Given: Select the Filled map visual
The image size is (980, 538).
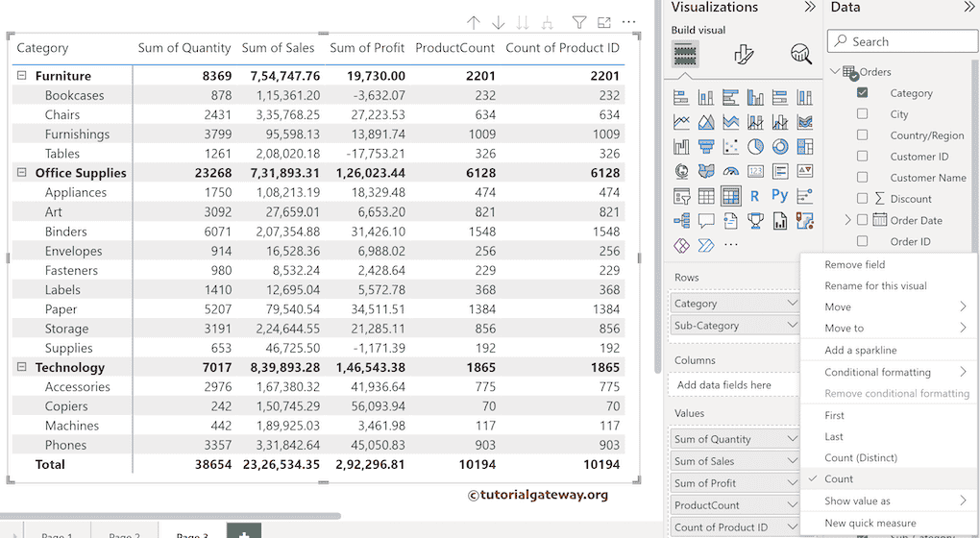Looking at the screenshot, I should [x=705, y=171].
